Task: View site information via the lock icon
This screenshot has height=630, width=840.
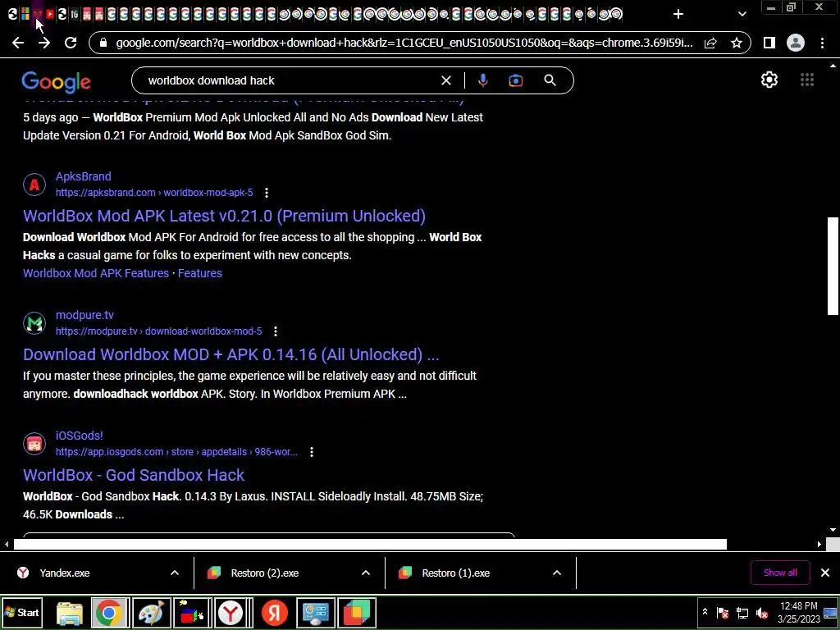Action: pos(103,43)
